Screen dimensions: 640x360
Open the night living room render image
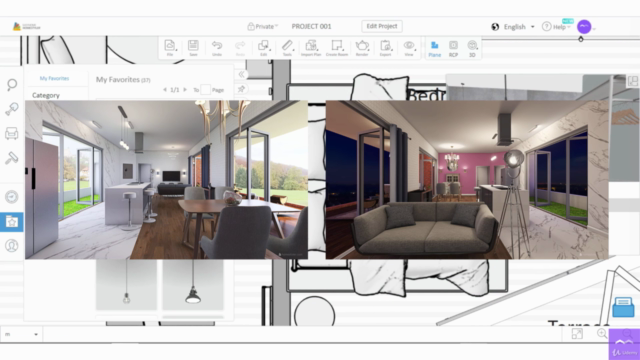point(467,180)
